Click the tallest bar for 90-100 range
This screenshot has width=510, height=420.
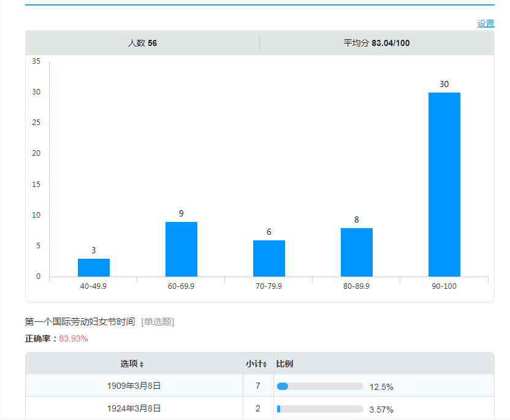[444, 184]
